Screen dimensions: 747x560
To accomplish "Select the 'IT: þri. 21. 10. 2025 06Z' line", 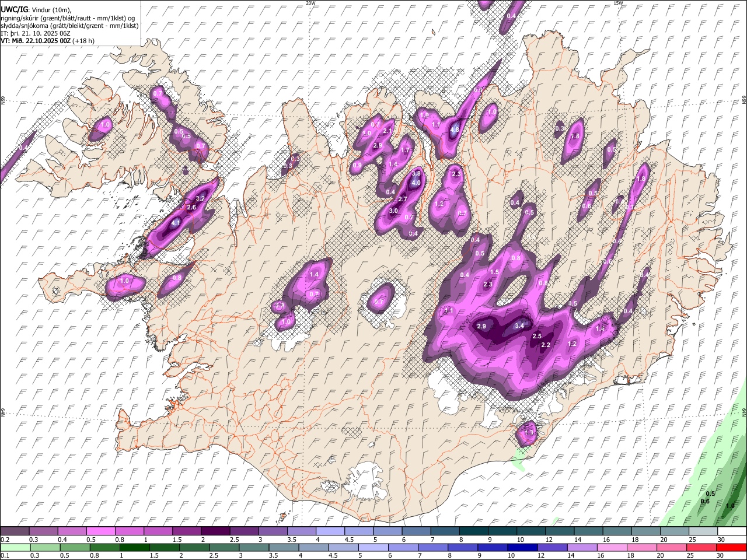I will (36, 33).
